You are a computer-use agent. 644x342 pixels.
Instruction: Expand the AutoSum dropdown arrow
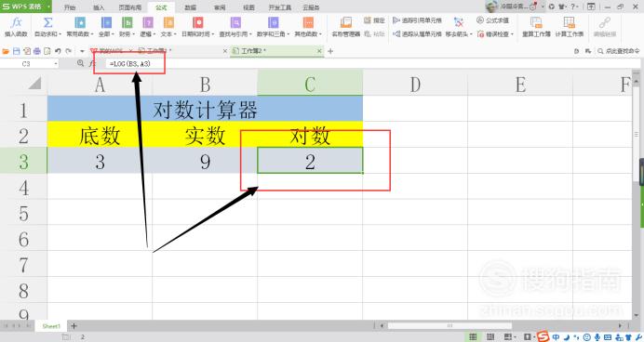point(60,34)
